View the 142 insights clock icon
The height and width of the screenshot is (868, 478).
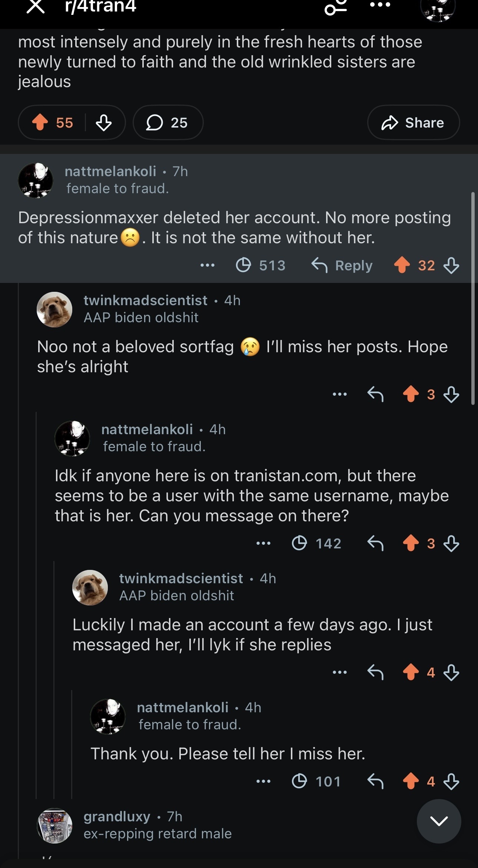[299, 543]
